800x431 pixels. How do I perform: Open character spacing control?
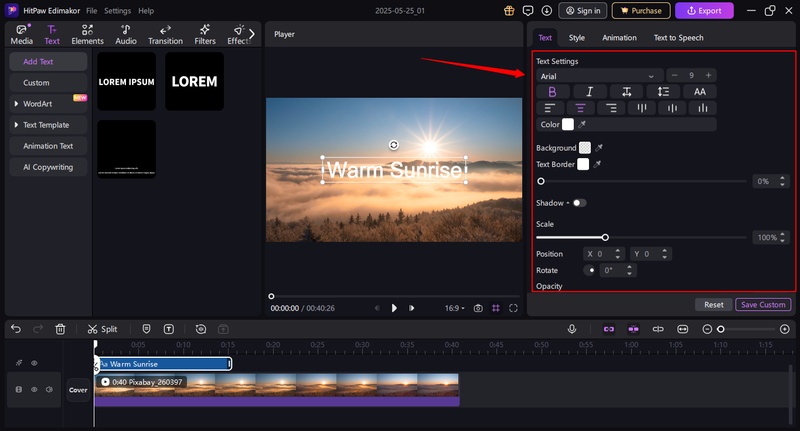[627, 92]
